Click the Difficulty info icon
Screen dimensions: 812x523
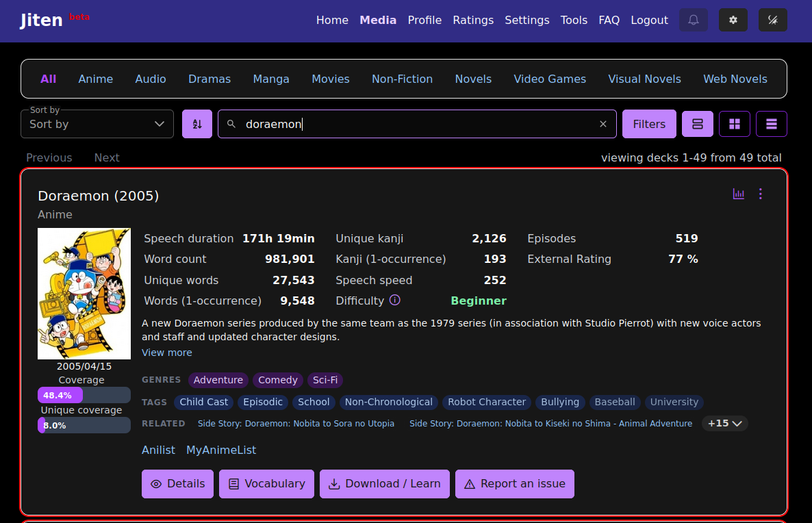pos(394,300)
